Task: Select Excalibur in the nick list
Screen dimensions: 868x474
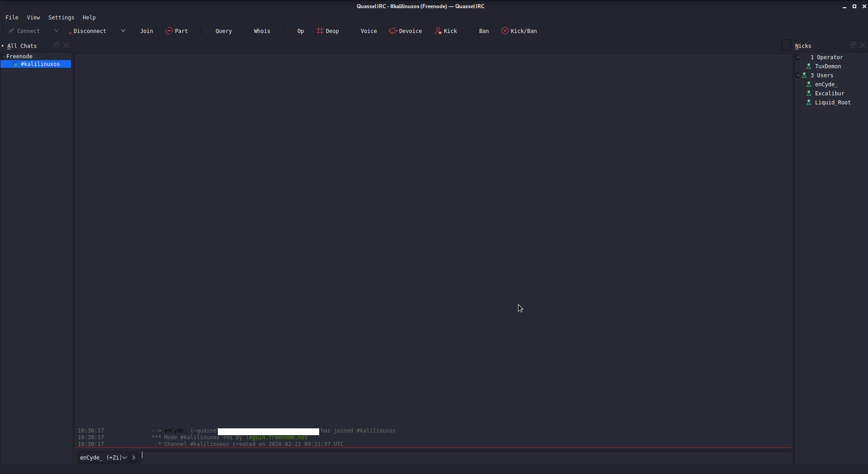Action: (830, 94)
